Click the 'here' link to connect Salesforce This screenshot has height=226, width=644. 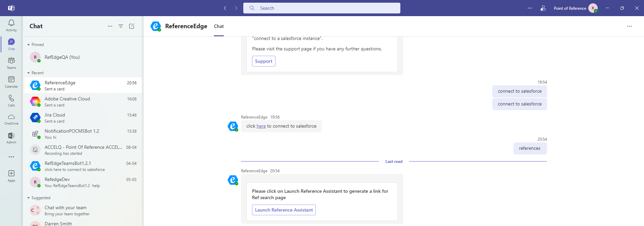coord(261,126)
